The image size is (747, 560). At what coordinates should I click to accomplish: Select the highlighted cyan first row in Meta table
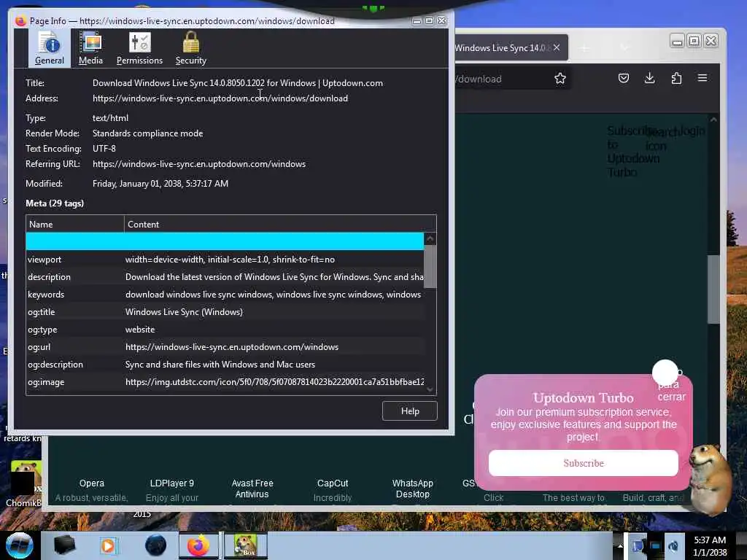(225, 241)
